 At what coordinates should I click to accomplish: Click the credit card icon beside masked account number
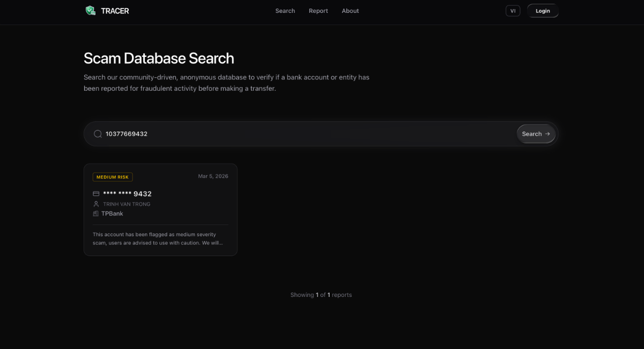point(96,194)
